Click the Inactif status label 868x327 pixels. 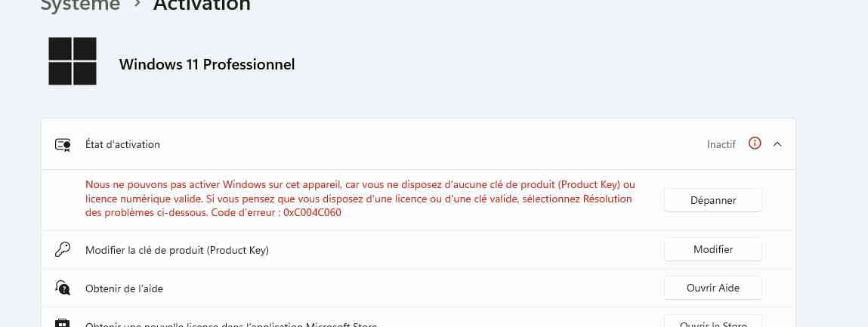pyautogui.click(x=721, y=144)
